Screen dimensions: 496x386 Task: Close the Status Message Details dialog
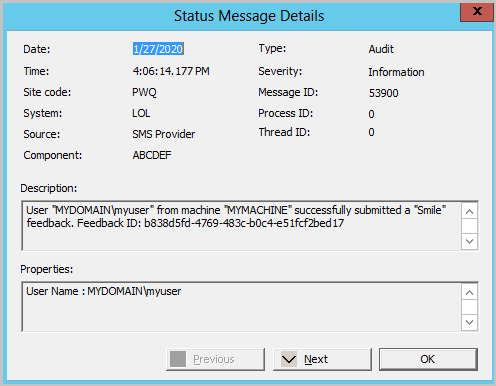[477, 12]
